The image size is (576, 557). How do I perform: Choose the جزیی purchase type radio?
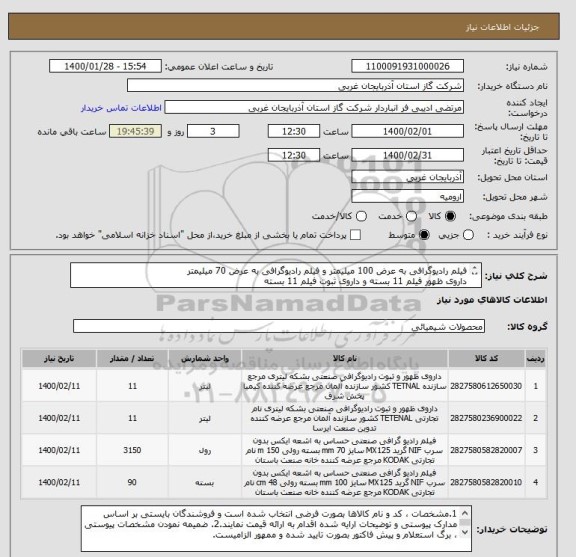click(468, 235)
